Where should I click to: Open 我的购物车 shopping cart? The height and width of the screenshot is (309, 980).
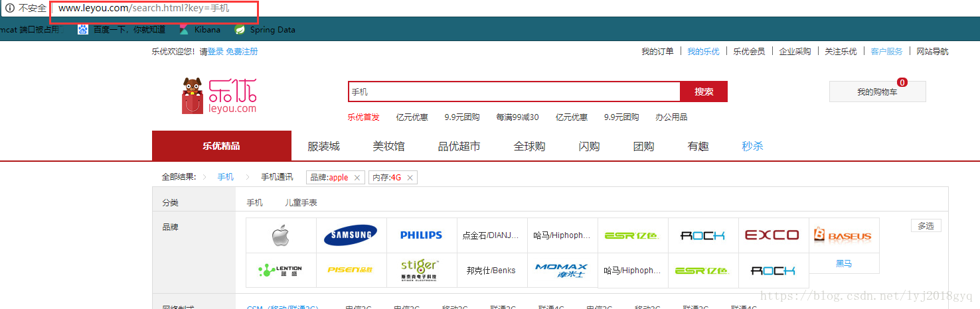[877, 92]
